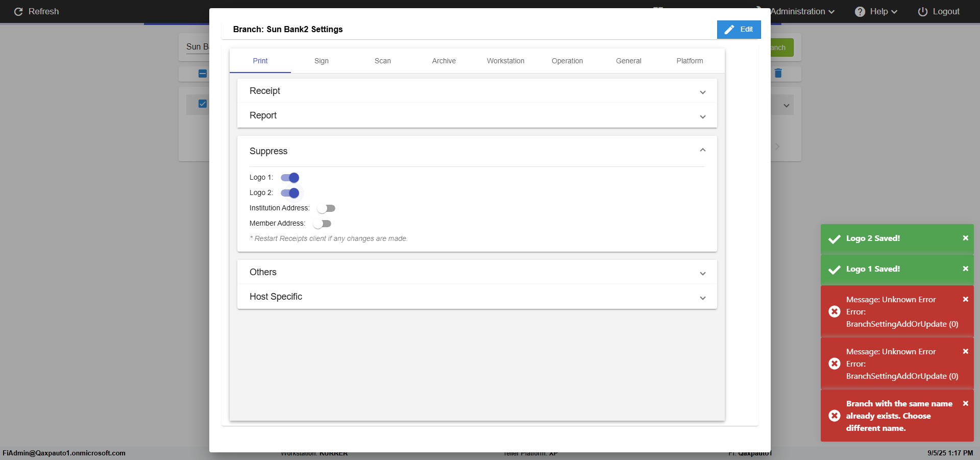This screenshot has width=980, height=460.
Task: Enable the Member Address suppress switch
Action: coord(322,224)
